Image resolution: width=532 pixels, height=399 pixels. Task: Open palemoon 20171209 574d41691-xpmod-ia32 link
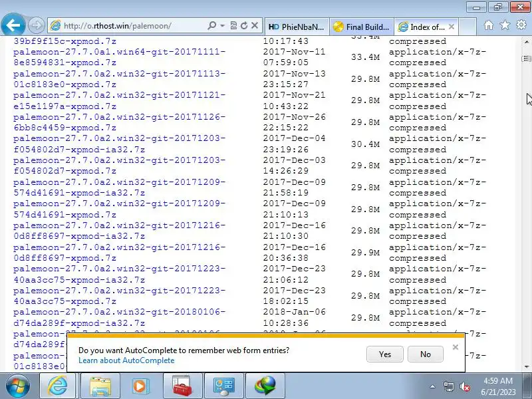click(120, 188)
